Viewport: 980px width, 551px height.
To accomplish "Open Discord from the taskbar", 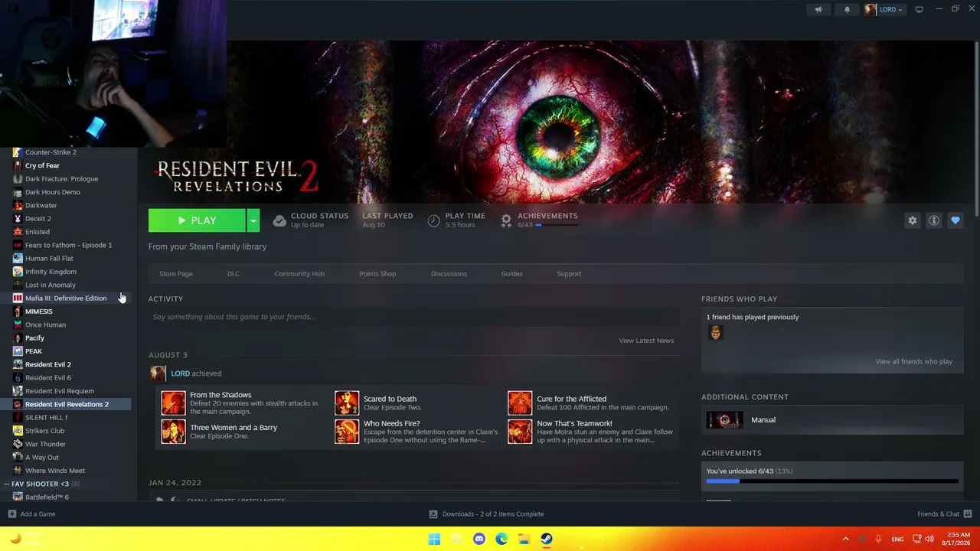I will [x=479, y=539].
